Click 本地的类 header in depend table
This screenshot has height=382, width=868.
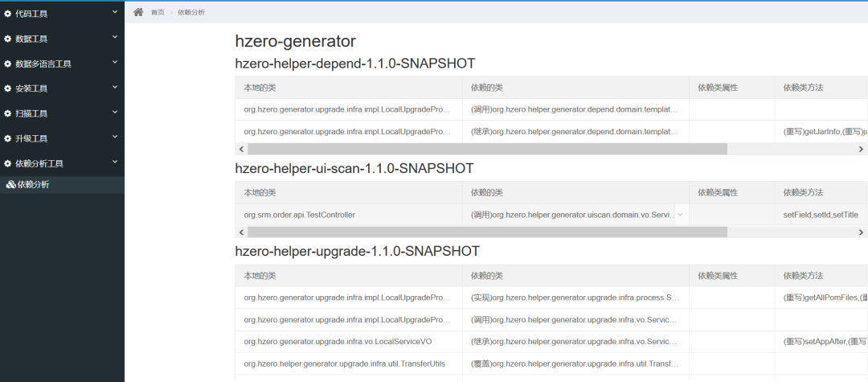click(x=260, y=87)
